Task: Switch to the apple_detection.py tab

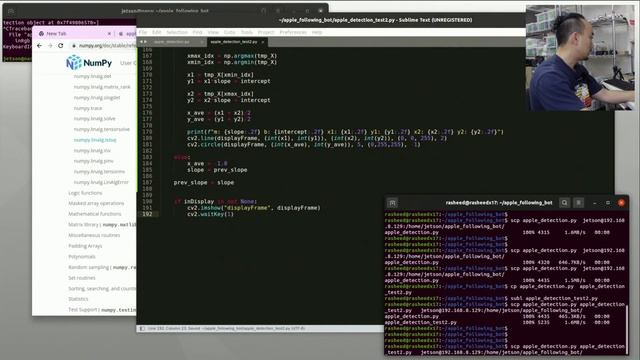Action: coord(172,42)
